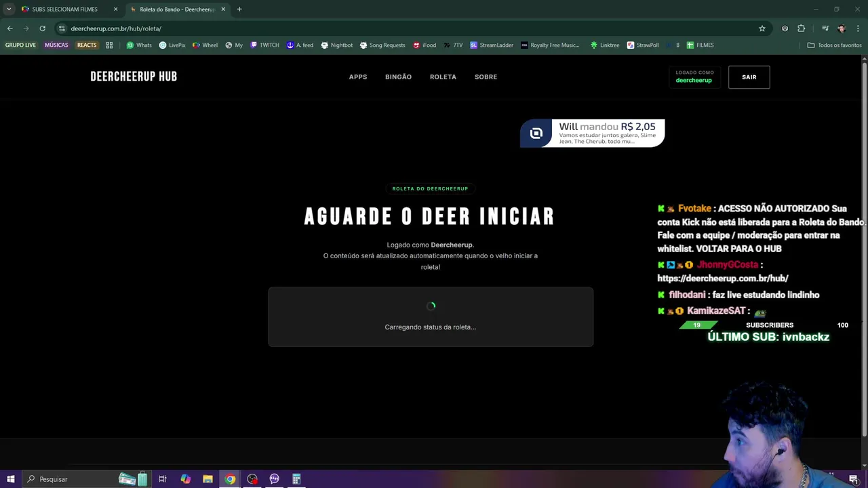Open the Wheel bookmark
This screenshot has width=868, height=488.
click(205, 45)
